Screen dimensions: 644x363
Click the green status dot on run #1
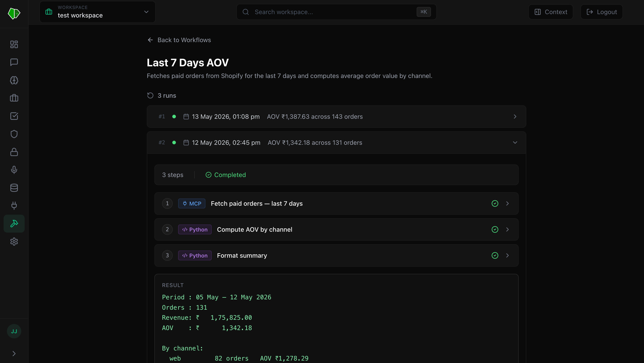[x=174, y=117]
